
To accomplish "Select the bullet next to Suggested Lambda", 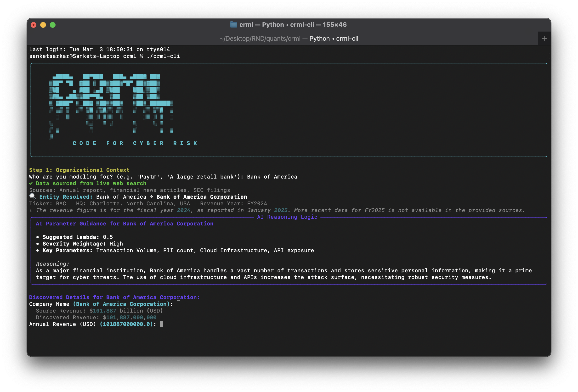I will tap(38, 237).
